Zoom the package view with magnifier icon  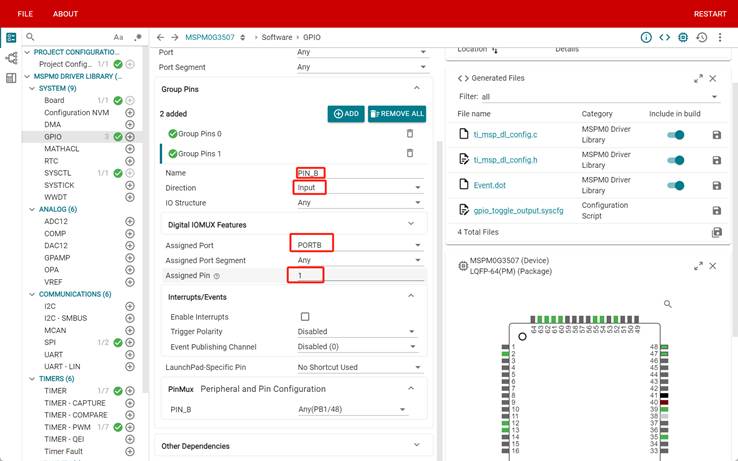pyautogui.click(x=668, y=304)
